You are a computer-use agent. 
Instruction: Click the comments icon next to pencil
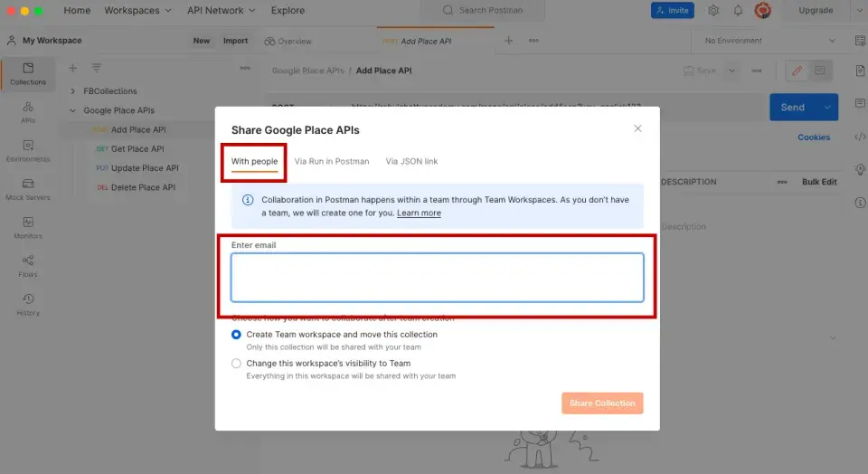tap(820, 71)
